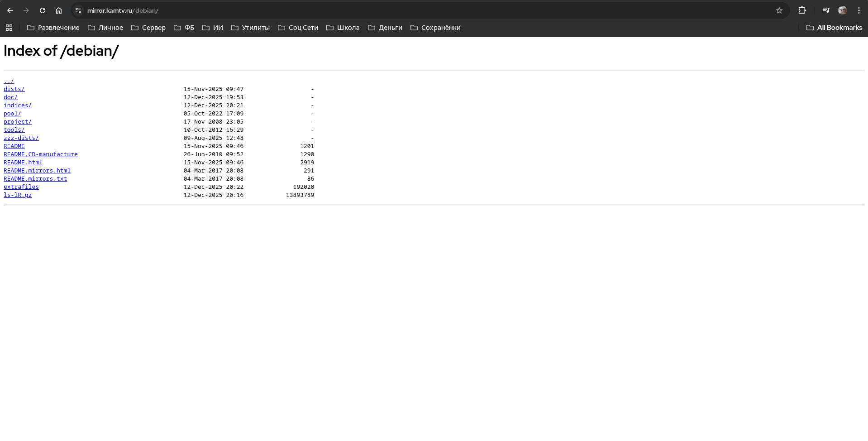
Task: Click the README.mirrors.txt file size 86
Action: 310,179
